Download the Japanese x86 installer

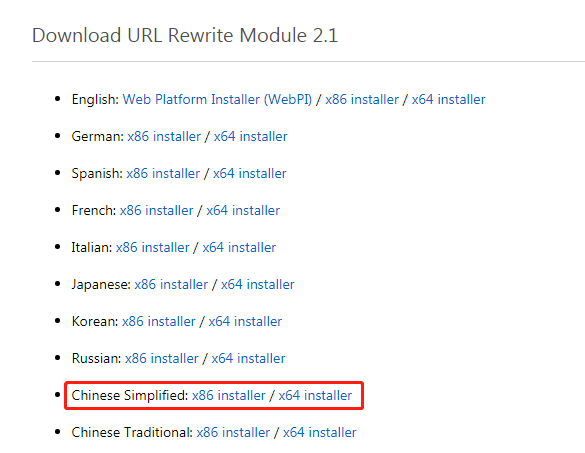click(x=171, y=284)
